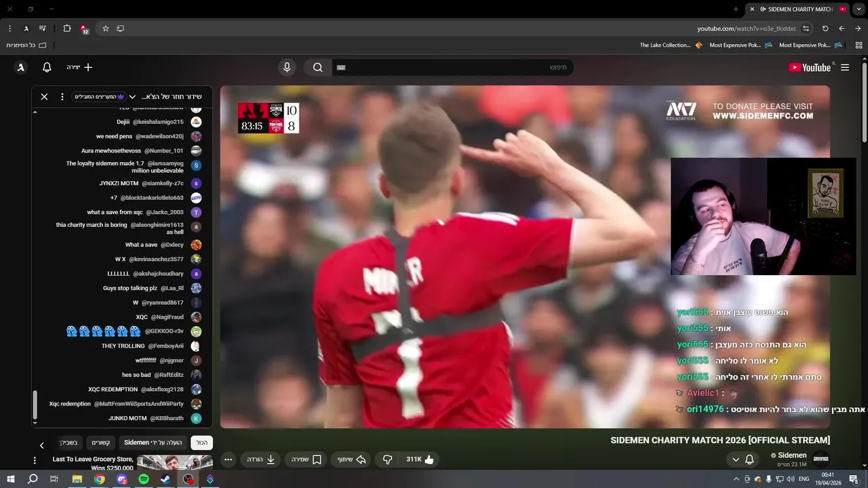Screen dimensions: 868x488
Task: Click the 'XQC REDEMPTION' chat message
Action: [113, 389]
